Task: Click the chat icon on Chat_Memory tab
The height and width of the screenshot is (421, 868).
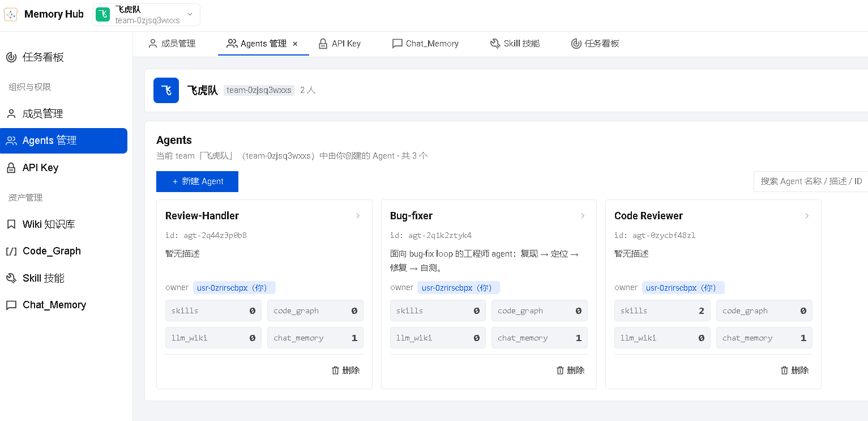Action: point(397,44)
